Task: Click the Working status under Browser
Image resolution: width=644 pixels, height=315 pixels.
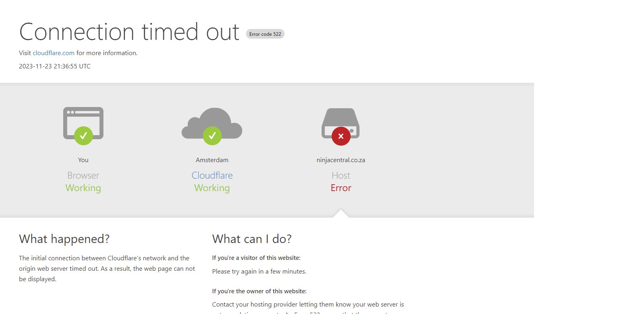Action: (x=83, y=188)
